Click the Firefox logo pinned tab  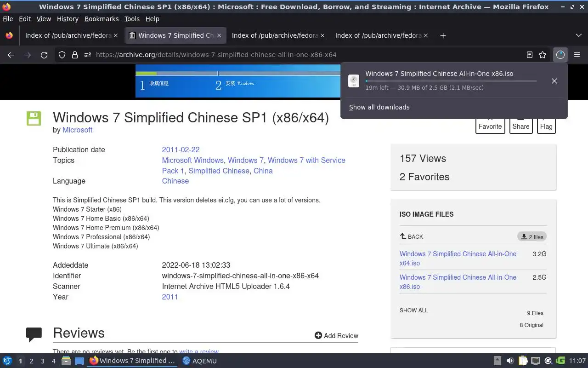coord(9,35)
